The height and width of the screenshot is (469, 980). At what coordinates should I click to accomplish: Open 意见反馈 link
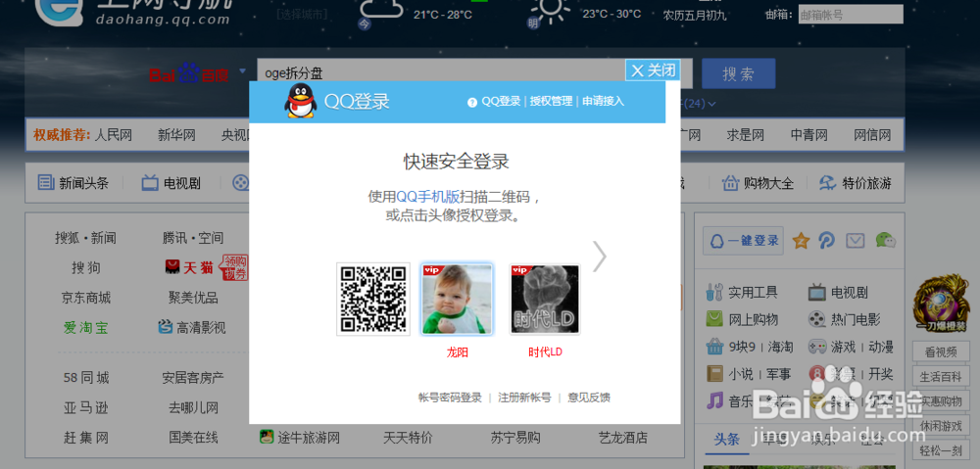tap(589, 398)
